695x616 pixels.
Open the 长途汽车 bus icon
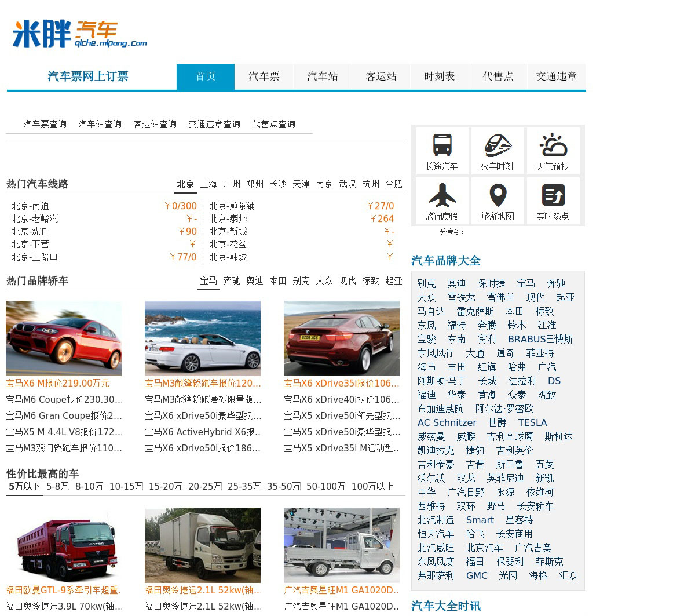coord(442,151)
